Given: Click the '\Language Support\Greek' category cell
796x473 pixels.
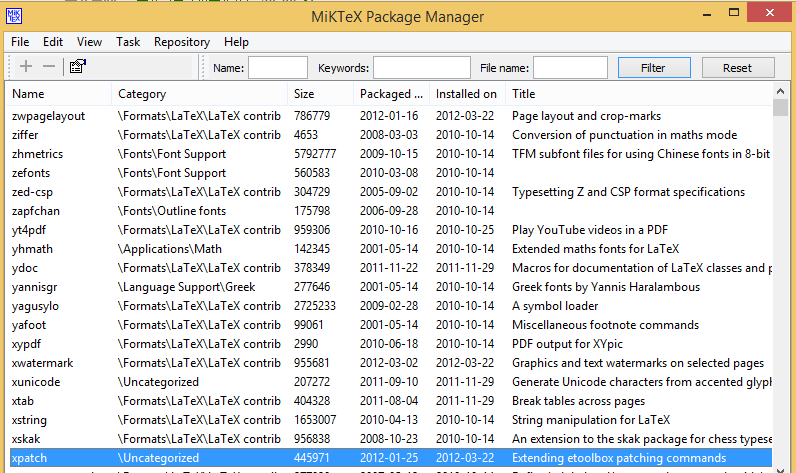Looking at the screenshot, I should (x=186, y=287).
